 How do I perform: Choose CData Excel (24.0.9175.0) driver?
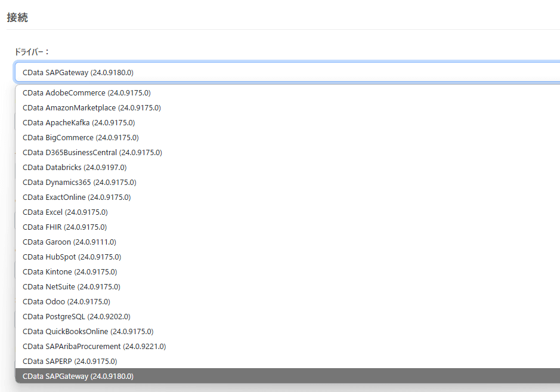(287, 212)
